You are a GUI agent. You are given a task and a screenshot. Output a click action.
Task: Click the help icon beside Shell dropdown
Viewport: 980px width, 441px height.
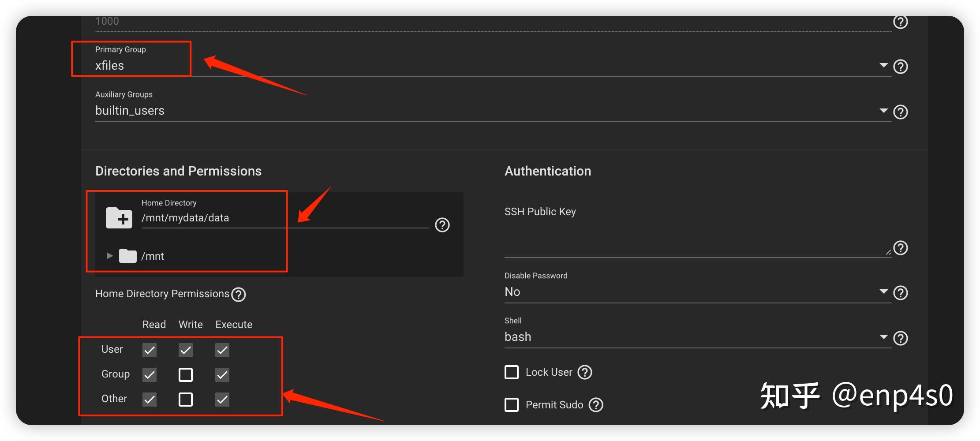click(x=900, y=338)
